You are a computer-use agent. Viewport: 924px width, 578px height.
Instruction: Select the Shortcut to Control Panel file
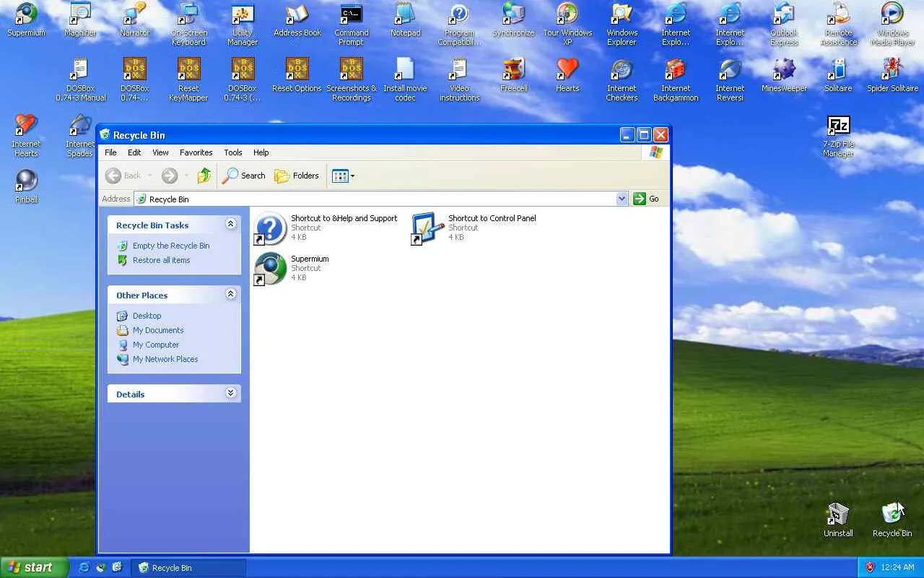click(474, 228)
